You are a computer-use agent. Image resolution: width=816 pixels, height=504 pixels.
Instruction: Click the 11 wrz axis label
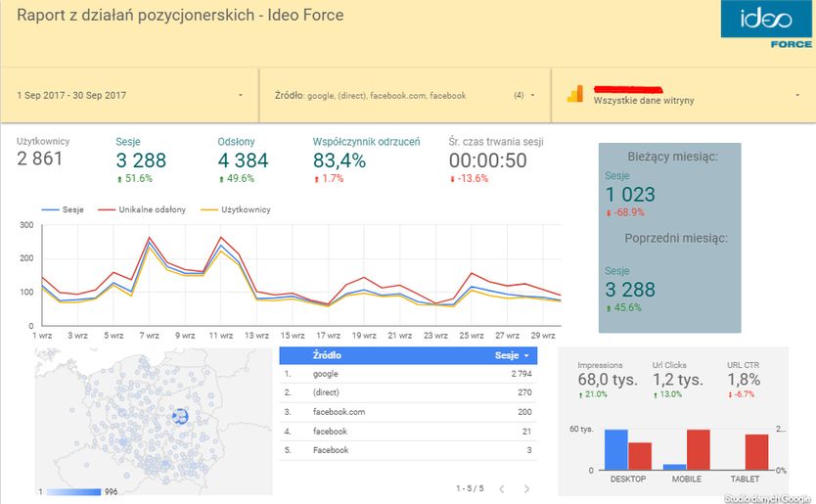(x=221, y=336)
